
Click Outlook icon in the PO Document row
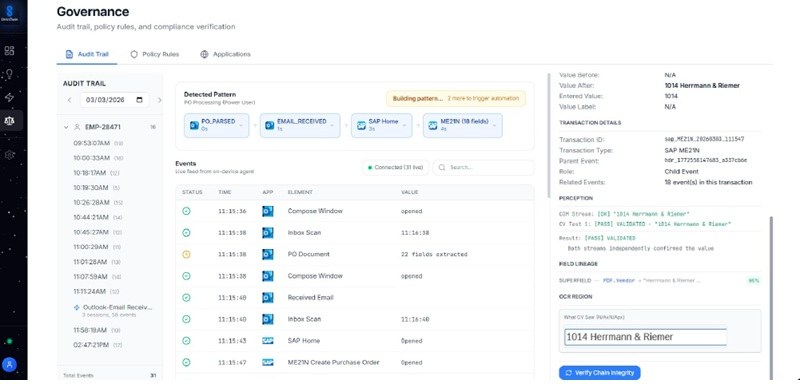pyautogui.click(x=268, y=254)
